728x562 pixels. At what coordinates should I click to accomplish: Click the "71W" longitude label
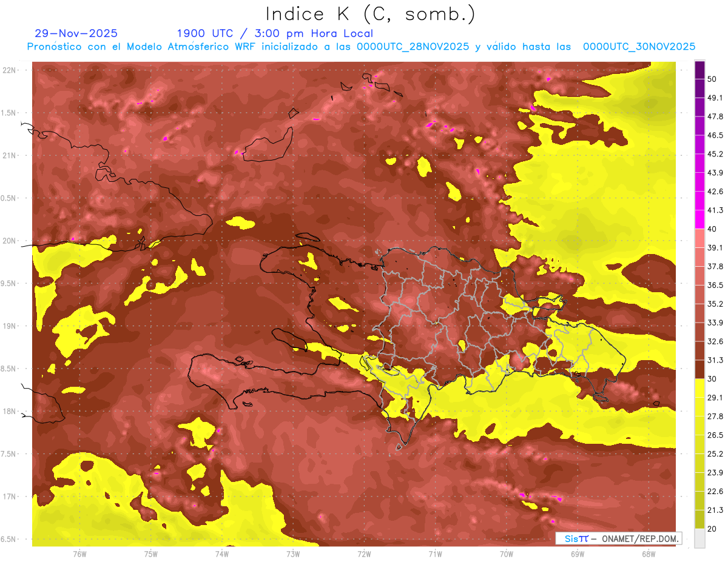435,554
